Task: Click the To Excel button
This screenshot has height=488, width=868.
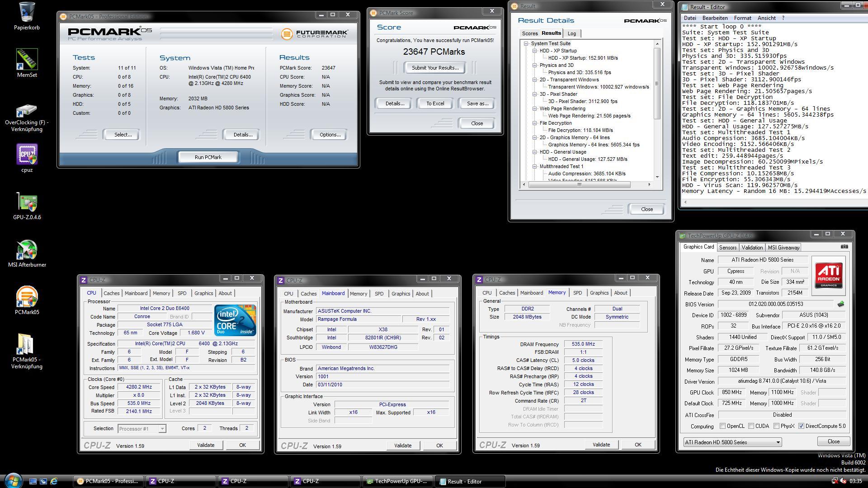Action: click(x=435, y=103)
